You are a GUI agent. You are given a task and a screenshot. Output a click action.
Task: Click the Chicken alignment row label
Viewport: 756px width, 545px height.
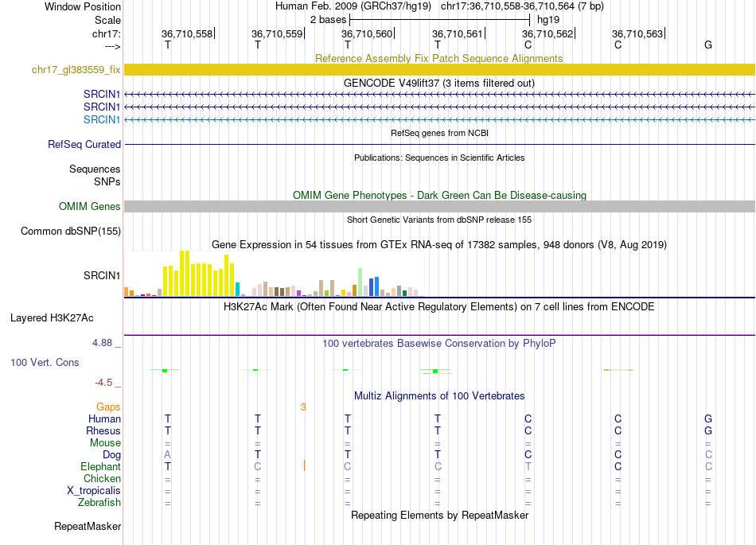102,478
